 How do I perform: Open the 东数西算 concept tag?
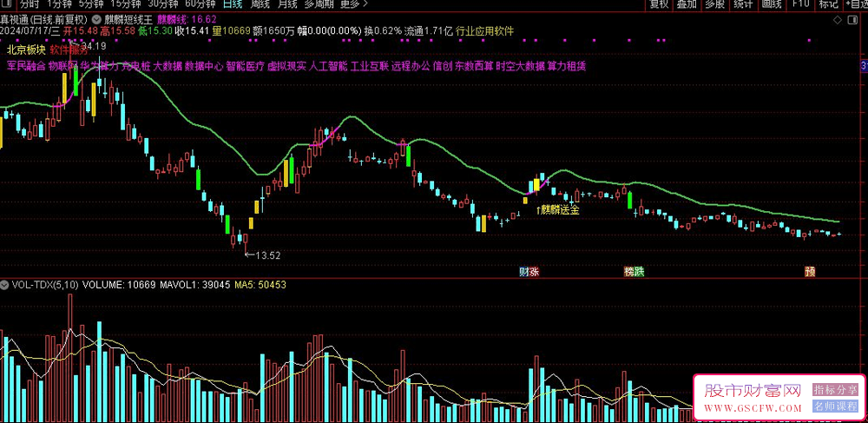click(475, 66)
